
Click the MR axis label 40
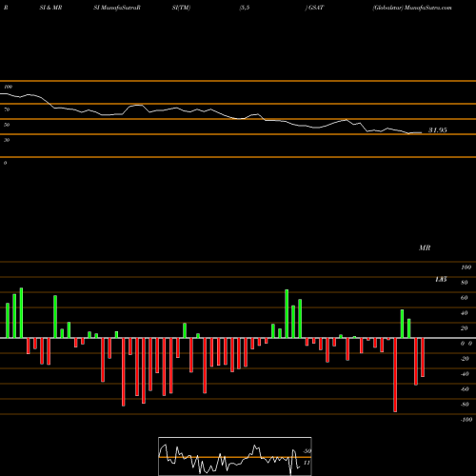coord(465,313)
